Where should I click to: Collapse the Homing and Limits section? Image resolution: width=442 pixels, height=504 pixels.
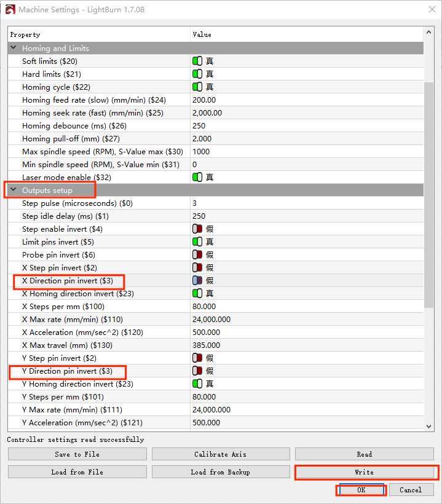tap(14, 49)
